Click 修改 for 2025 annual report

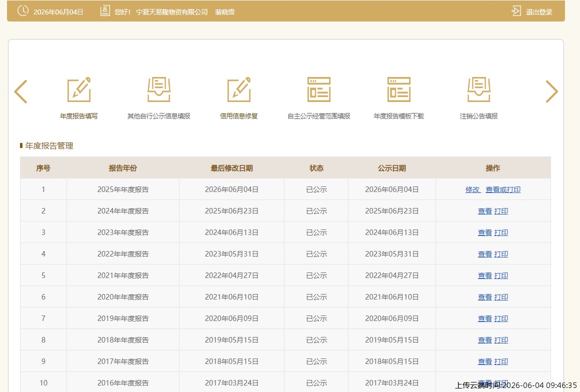click(x=472, y=189)
